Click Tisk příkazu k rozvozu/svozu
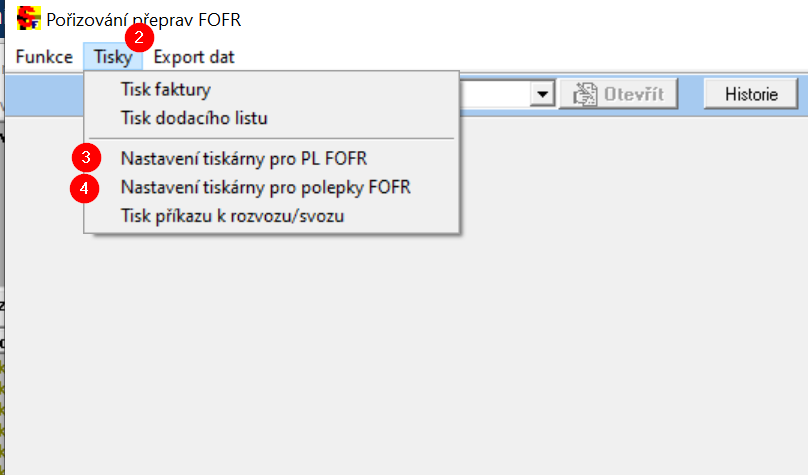The width and height of the screenshot is (808, 475). click(x=232, y=215)
